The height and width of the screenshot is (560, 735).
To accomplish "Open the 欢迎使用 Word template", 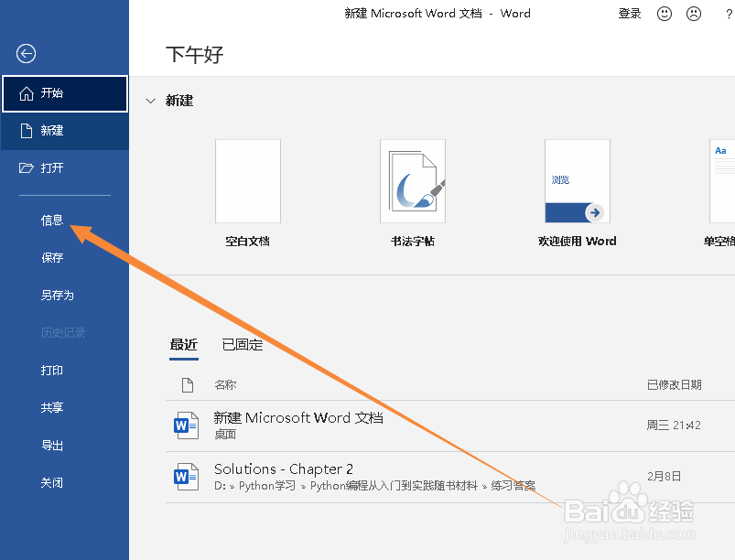I will (578, 181).
